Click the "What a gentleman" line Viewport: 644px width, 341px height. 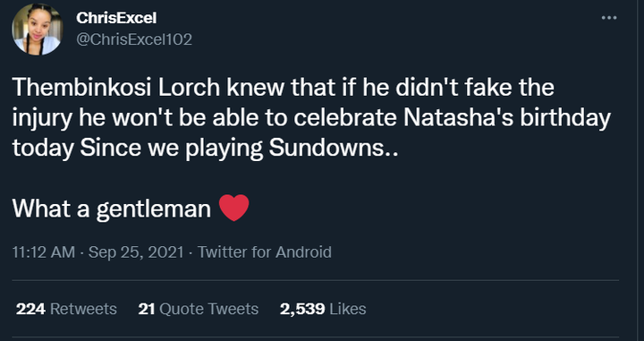tap(111, 209)
